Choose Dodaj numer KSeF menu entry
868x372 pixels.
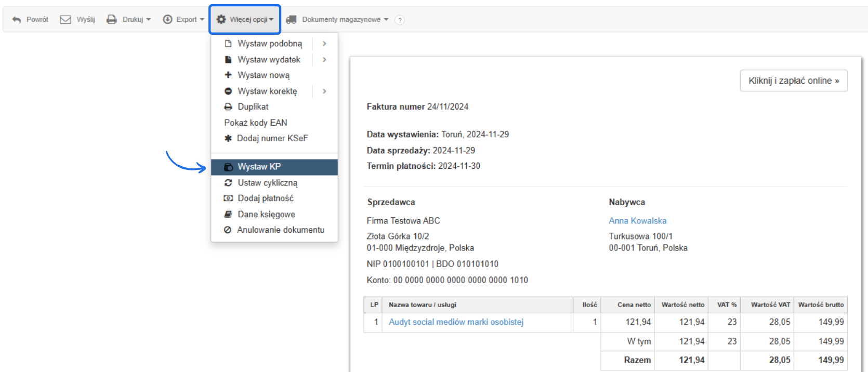[x=272, y=139]
